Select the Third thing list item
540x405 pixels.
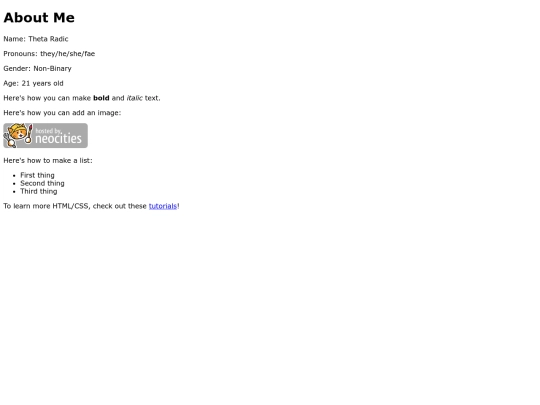point(39,191)
